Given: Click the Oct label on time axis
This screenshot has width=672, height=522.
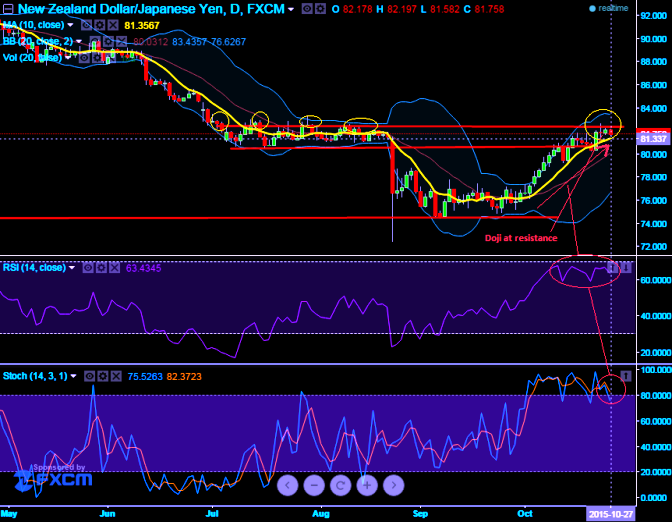Looking at the screenshot, I should click(x=525, y=513).
